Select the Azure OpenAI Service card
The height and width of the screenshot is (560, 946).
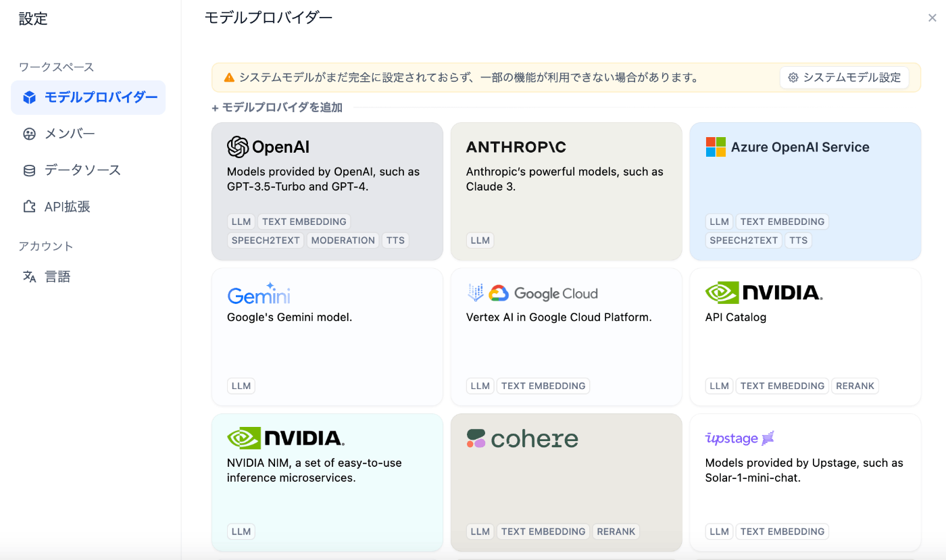[x=805, y=191]
